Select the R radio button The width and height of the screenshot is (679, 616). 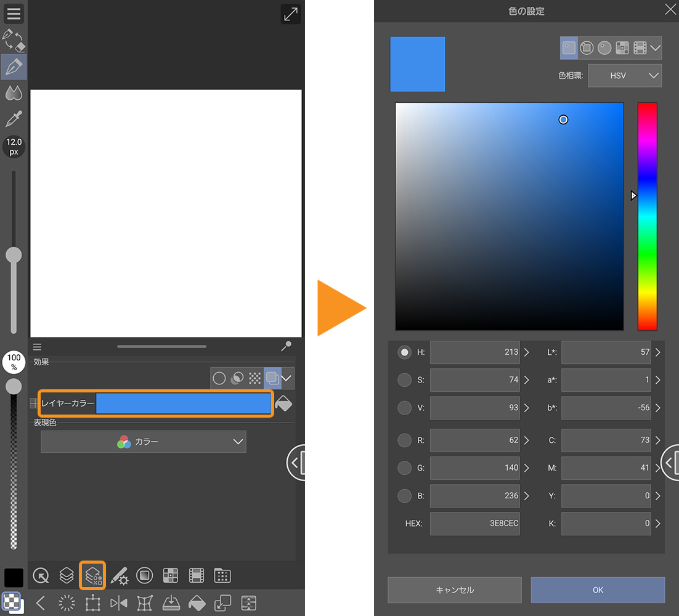point(404,440)
